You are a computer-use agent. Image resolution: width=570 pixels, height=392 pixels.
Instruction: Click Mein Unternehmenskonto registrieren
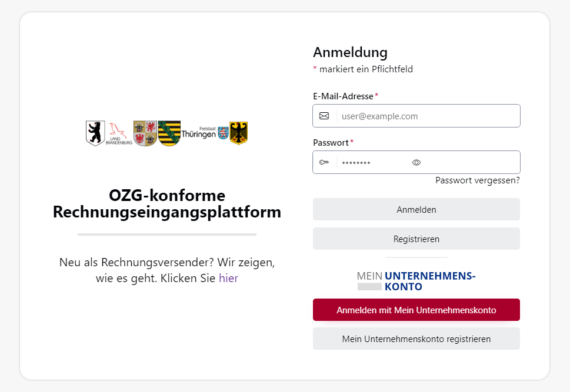click(416, 339)
